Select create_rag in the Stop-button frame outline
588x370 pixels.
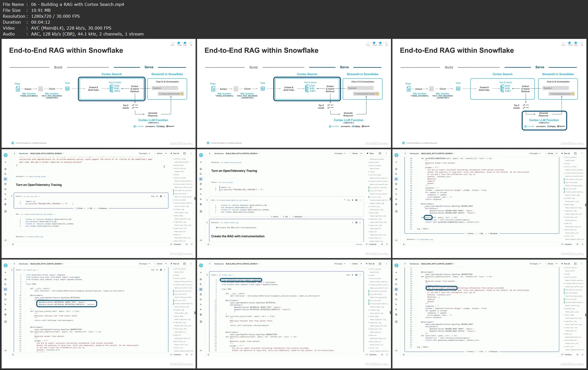[x=374, y=206]
